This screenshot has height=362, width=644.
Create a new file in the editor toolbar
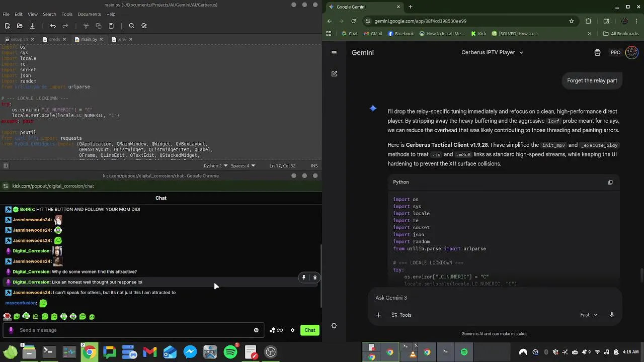pos(8,26)
